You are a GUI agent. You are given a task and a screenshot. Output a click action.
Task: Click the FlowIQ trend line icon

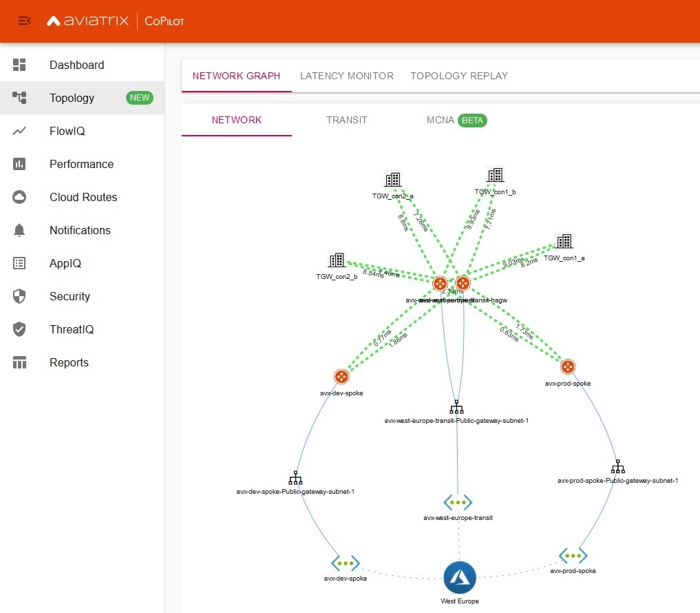[x=19, y=131]
